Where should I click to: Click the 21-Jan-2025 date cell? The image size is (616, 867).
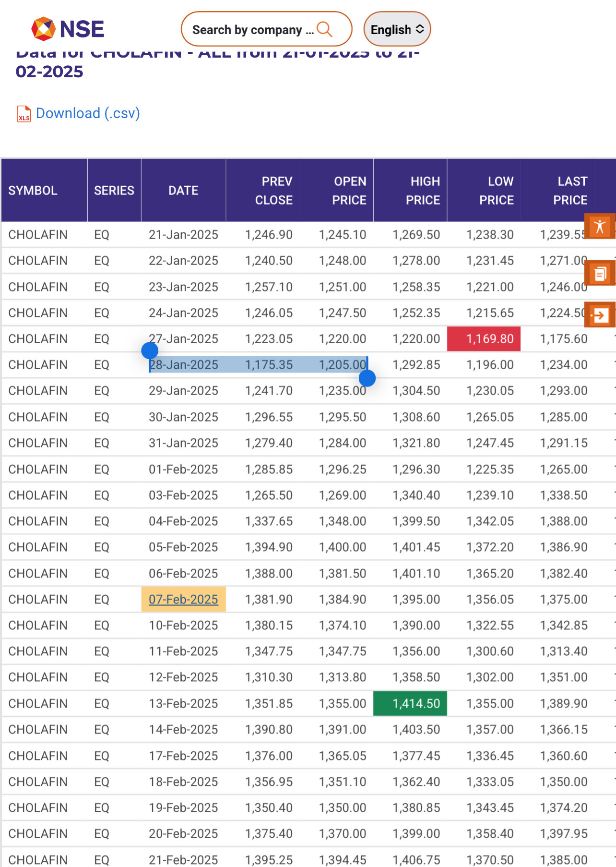tap(183, 235)
